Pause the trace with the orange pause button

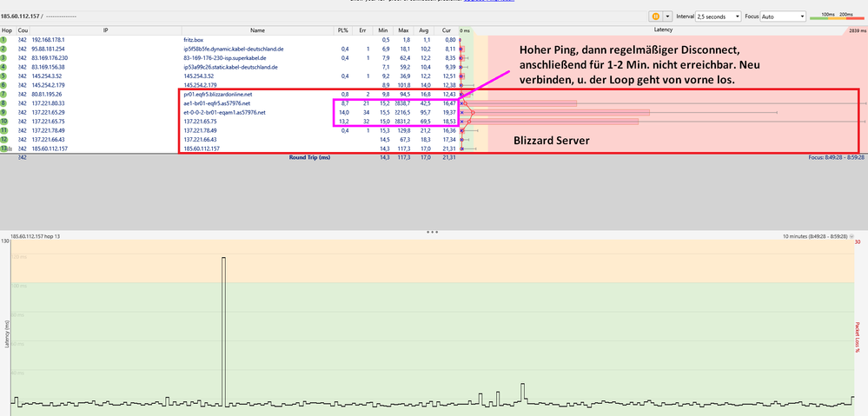click(656, 17)
